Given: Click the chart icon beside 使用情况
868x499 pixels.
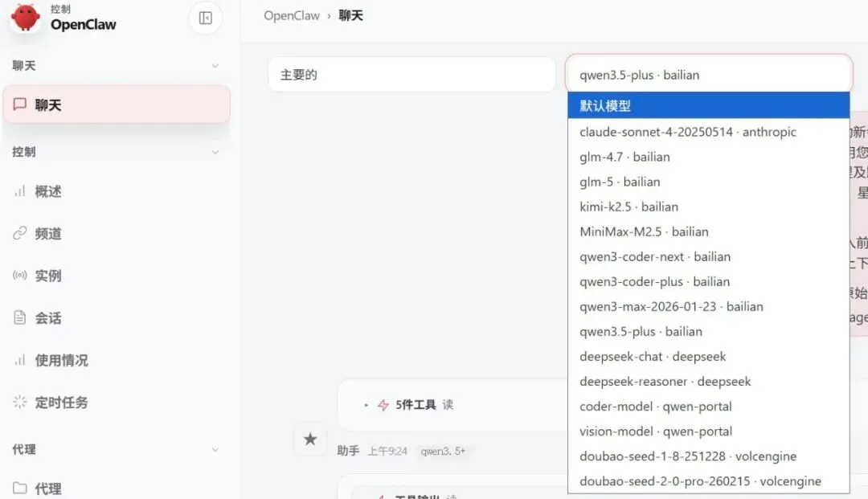Looking at the screenshot, I should pos(20,360).
